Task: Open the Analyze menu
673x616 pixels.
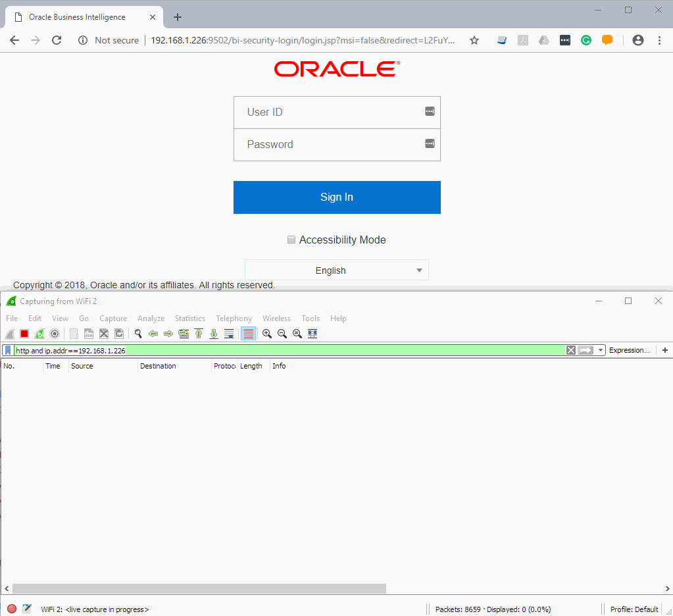Action: pyautogui.click(x=151, y=319)
